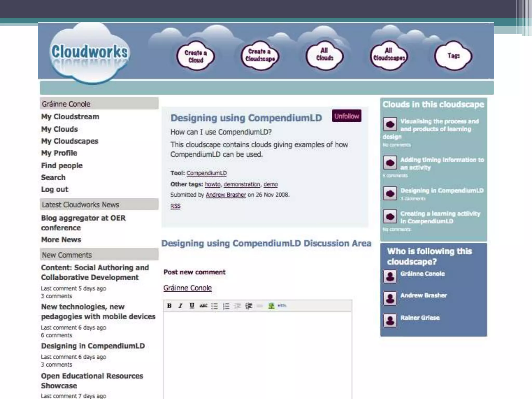This screenshot has width=532, height=399.
Task: Open the All Cloudscapes cloud button
Action: 389,55
